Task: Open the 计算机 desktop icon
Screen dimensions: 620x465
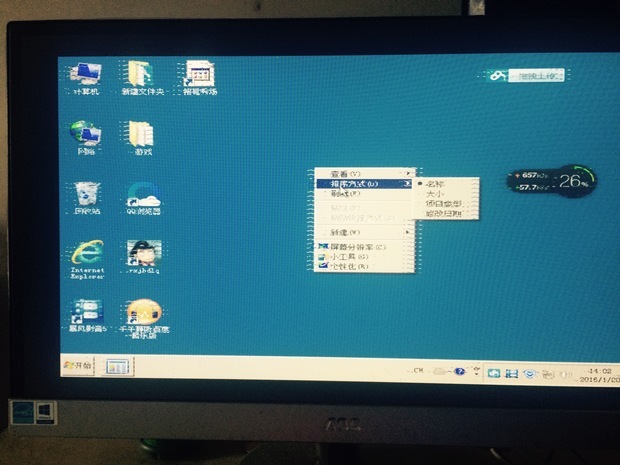Action: pyautogui.click(x=84, y=79)
